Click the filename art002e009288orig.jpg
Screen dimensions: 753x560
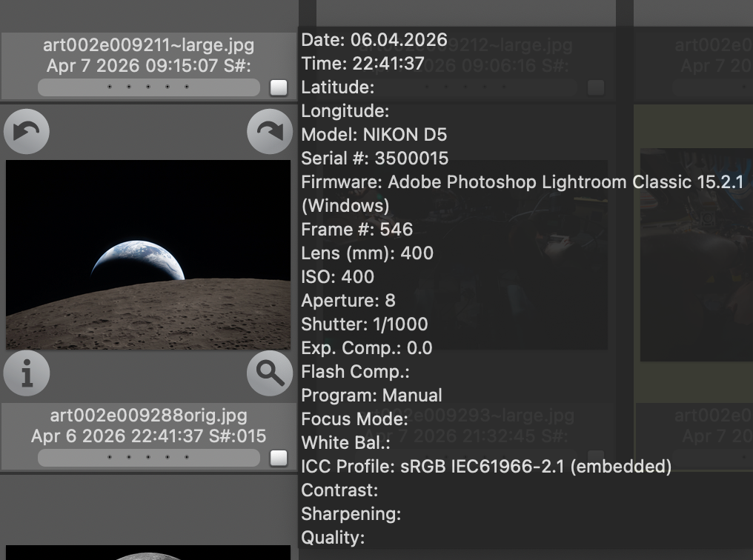[x=148, y=416]
